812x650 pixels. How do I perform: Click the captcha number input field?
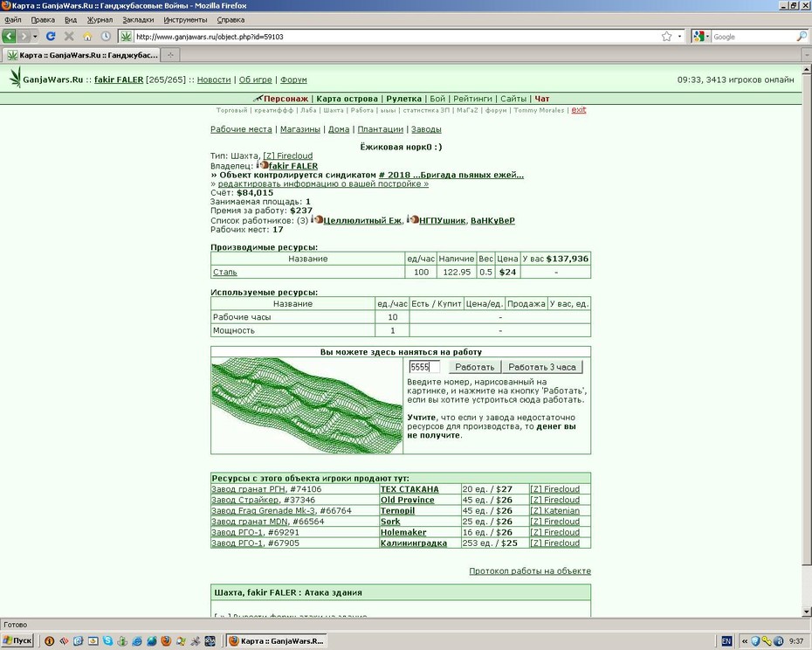pyautogui.click(x=424, y=367)
